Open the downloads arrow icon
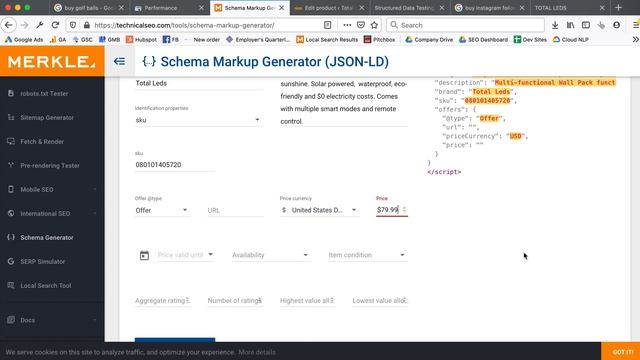The height and width of the screenshot is (360, 640). 555,25
